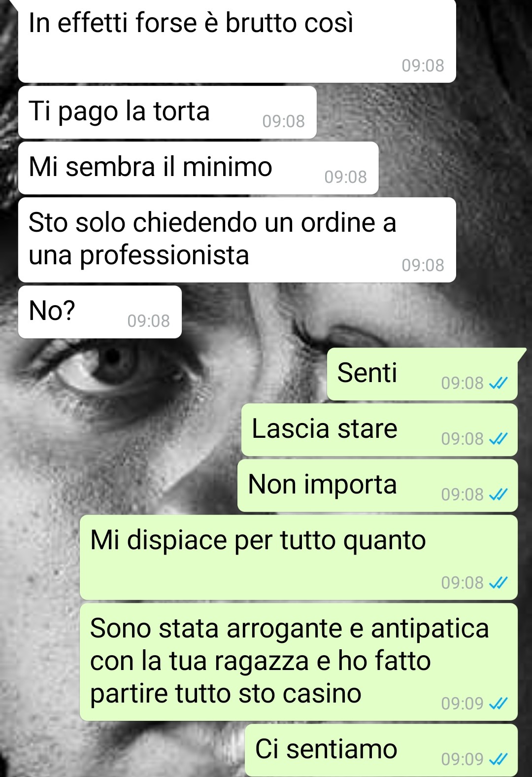Tap the read ticks next to 'Lascia stare'
Screen dimensions: 532x777
498,439
